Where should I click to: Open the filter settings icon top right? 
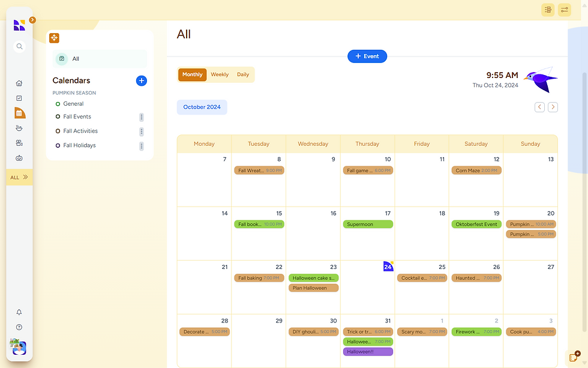[x=565, y=10]
